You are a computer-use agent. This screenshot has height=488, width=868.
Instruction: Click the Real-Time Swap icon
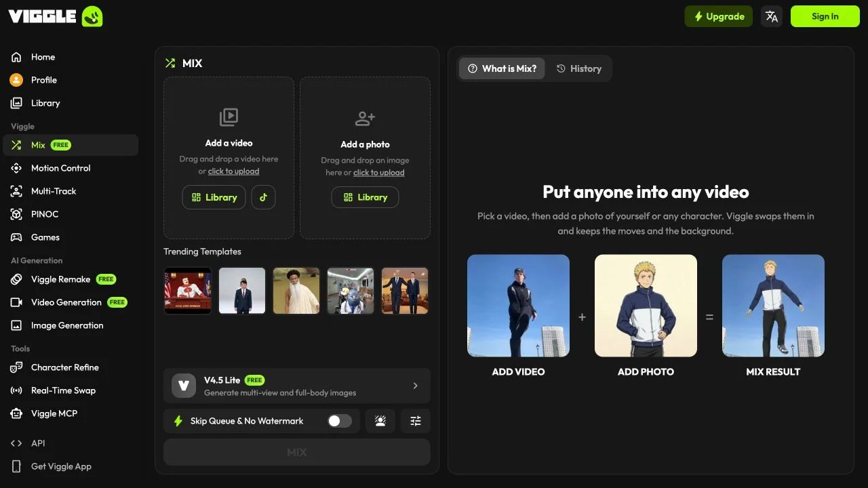point(16,390)
